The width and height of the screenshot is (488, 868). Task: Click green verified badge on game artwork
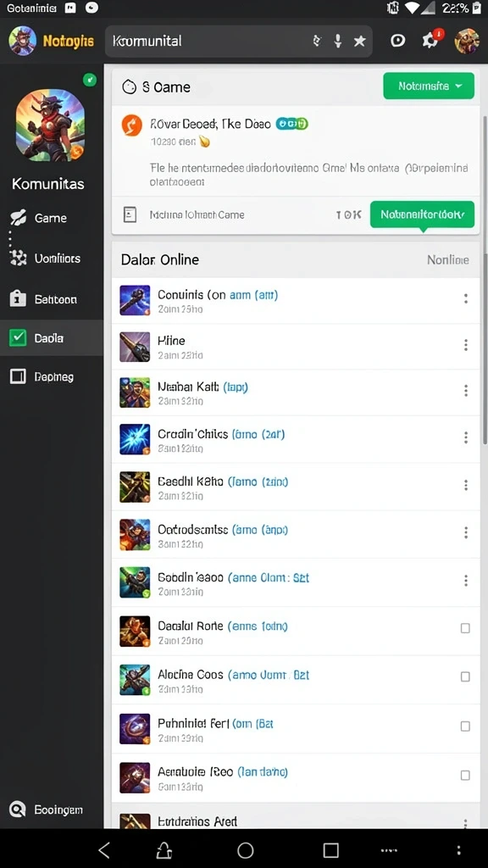click(x=90, y=80)
